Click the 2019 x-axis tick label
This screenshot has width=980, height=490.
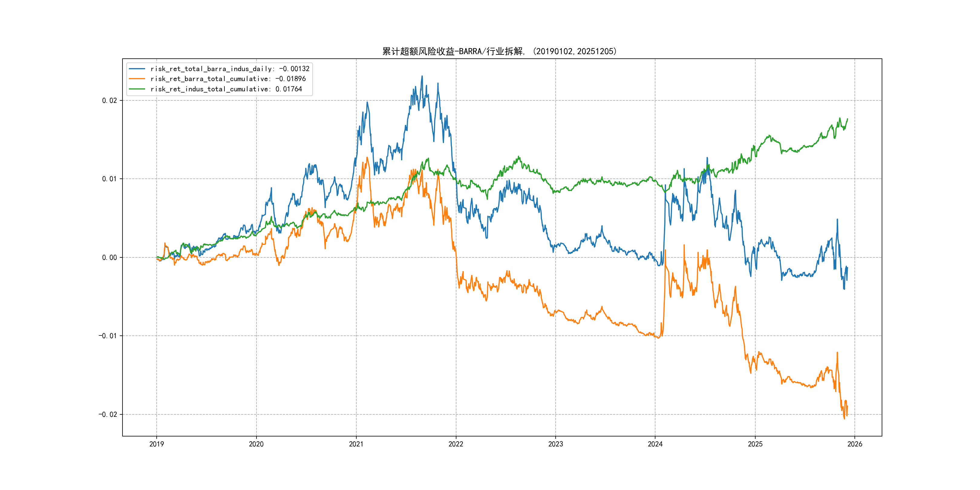(156, 444)
